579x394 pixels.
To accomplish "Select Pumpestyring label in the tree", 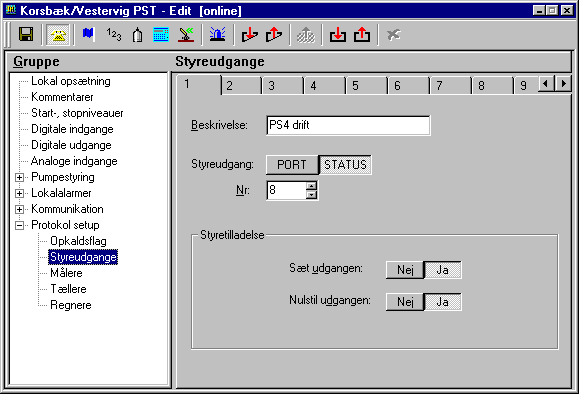I will pyautogui.click(x=62, y=177).
